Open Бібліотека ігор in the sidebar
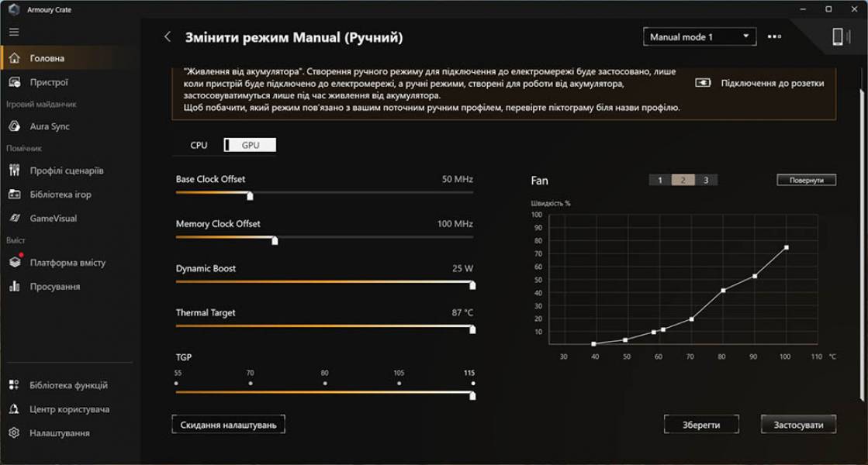 point(70,194)
